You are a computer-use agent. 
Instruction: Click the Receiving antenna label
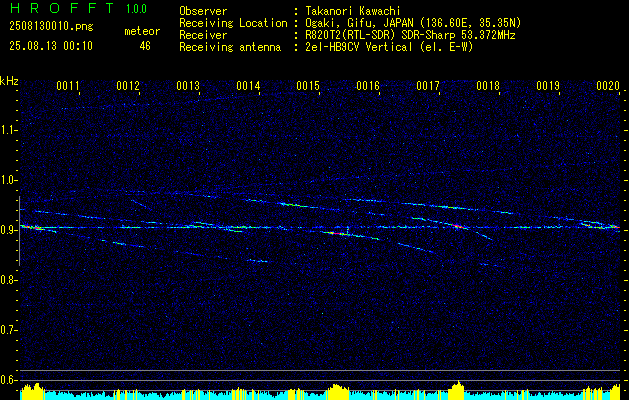click(230, 47)
